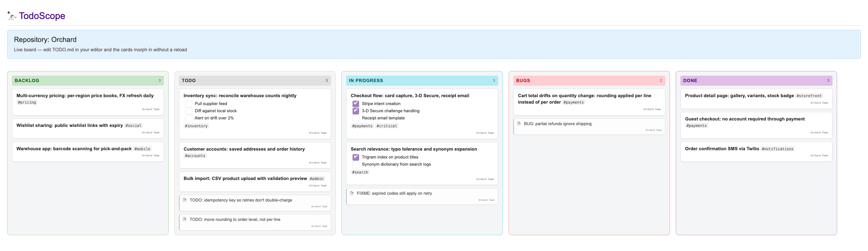Click TODO idempotency key note text
Screen dimensions: 868x251
click(241, 200)
